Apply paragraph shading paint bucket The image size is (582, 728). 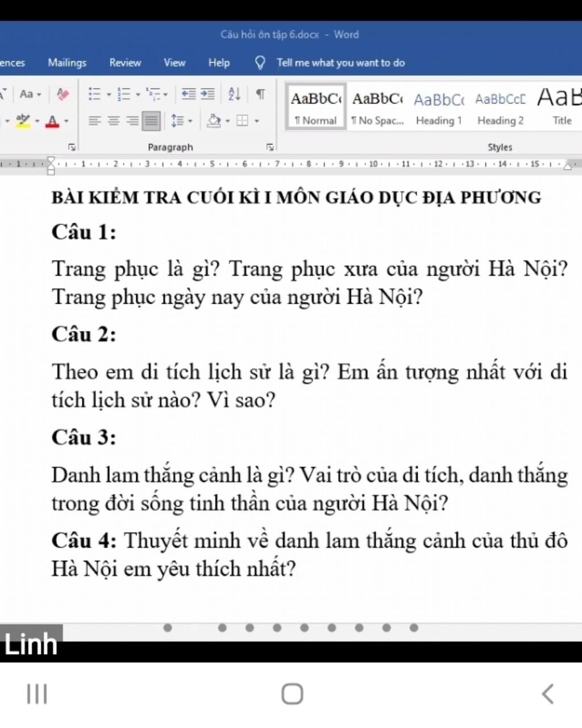(214, 121)
